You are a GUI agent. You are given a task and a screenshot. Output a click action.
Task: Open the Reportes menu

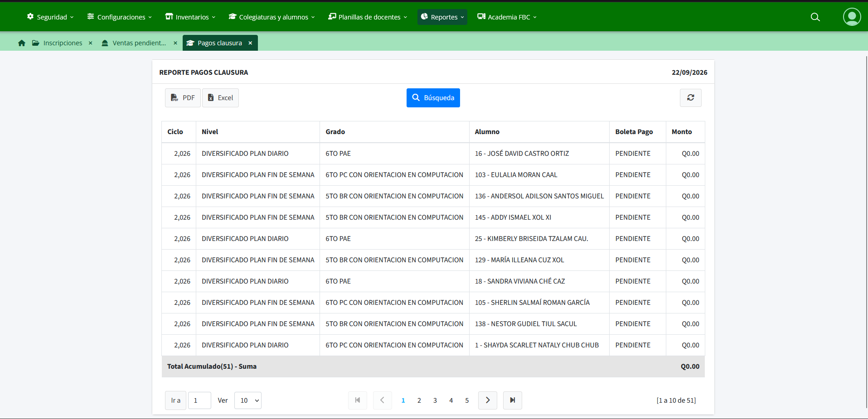pos(442,17)
